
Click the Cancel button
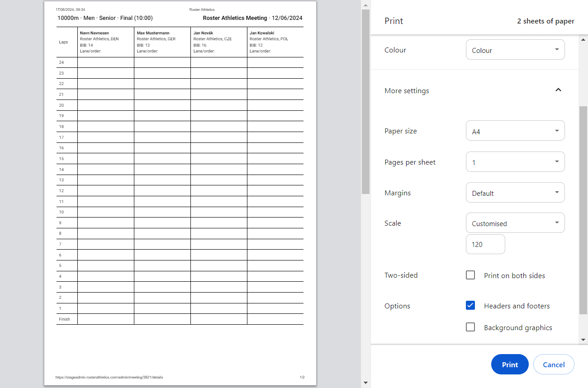pyautogui.click(x=554, y=364)
